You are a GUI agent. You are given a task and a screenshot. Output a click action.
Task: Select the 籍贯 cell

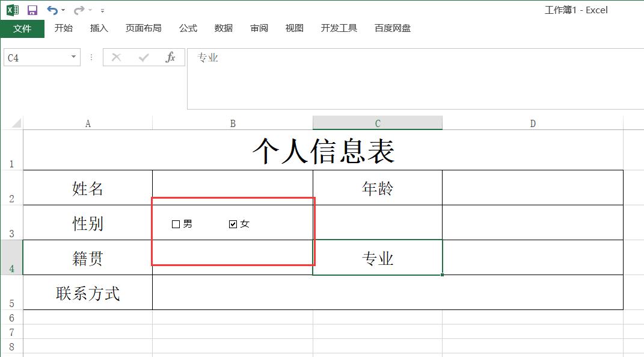(88, 258)
